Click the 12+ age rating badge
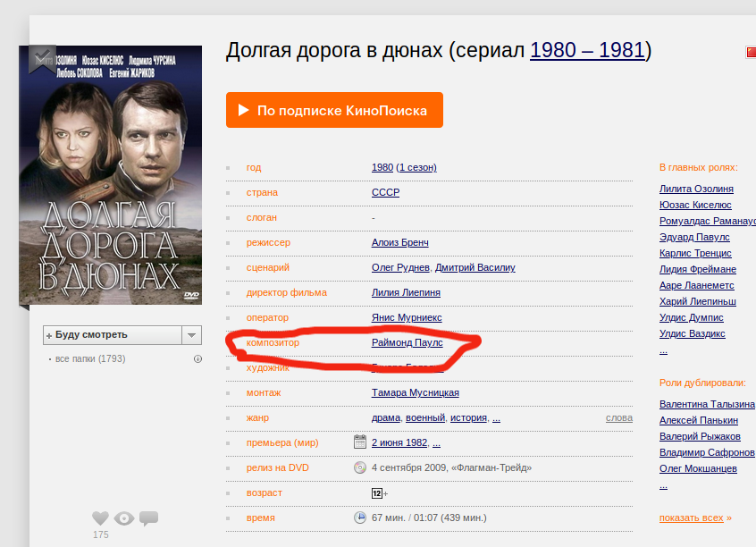The width and height of the screenshot is (756, 547). pos(379,492)
